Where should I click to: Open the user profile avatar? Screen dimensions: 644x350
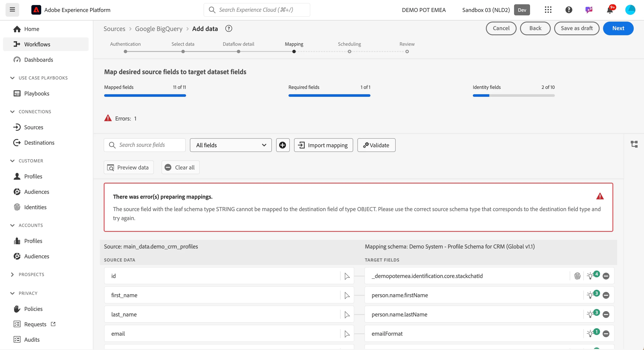[630, 10]
